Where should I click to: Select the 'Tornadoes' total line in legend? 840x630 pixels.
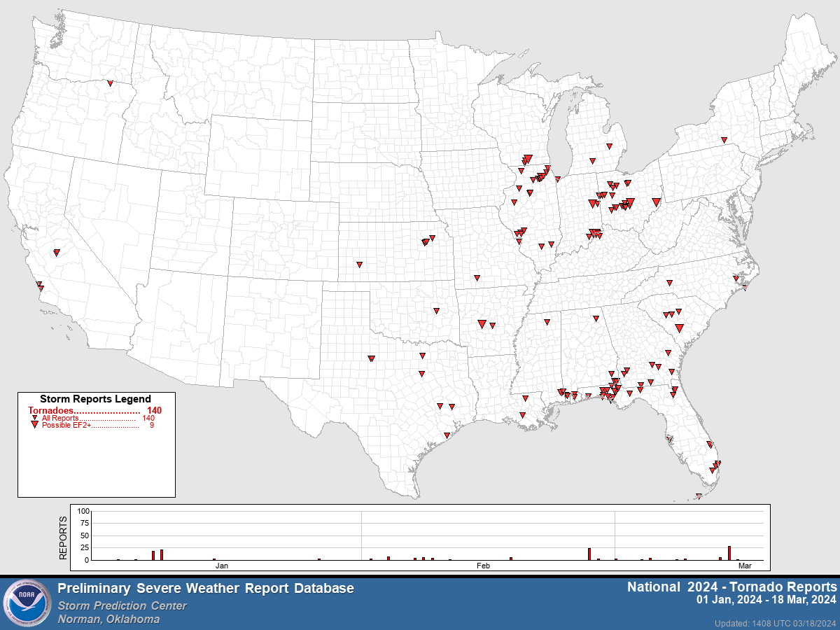click(x=95, y=409)
